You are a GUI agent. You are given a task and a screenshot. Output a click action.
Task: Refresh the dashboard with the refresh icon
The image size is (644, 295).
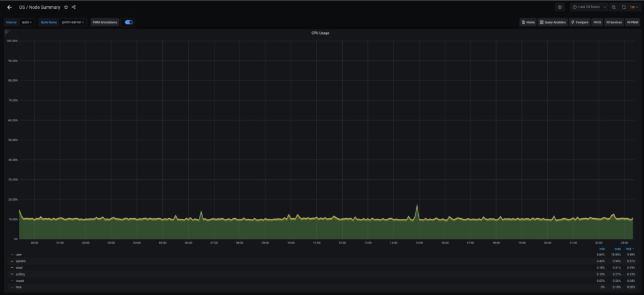click(623, 7)
